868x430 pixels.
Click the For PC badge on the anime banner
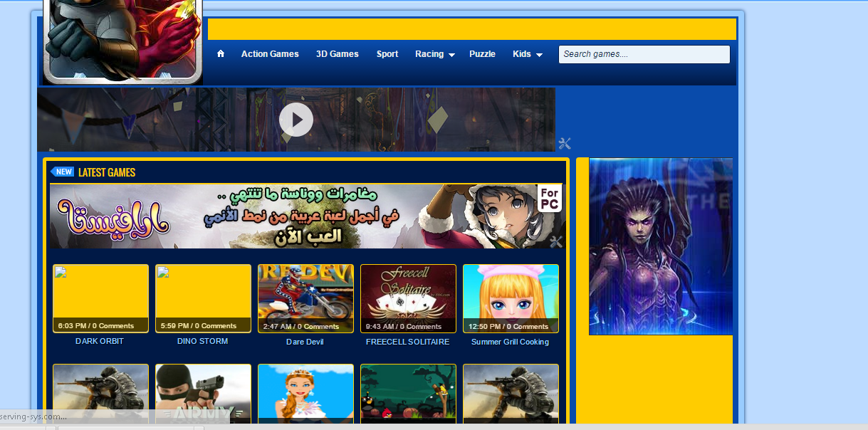click(551, 199)
